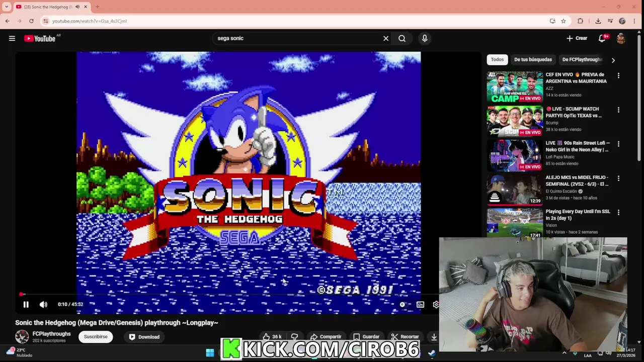Screen dimensions: 644x362
Task: Open 'ALEJO MKS vs MIDEL FRIJO' video title
Action: [577, 180]
